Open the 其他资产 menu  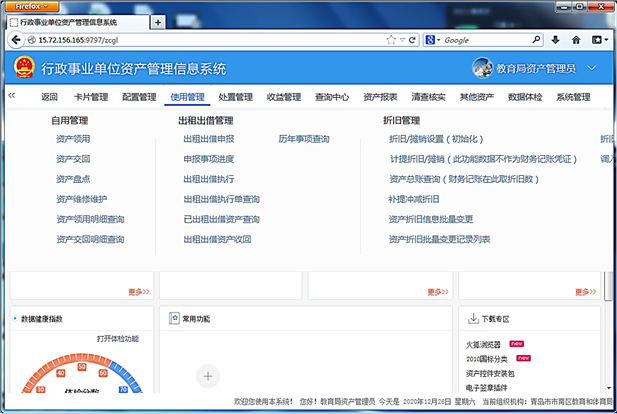[x=477, y=97]
